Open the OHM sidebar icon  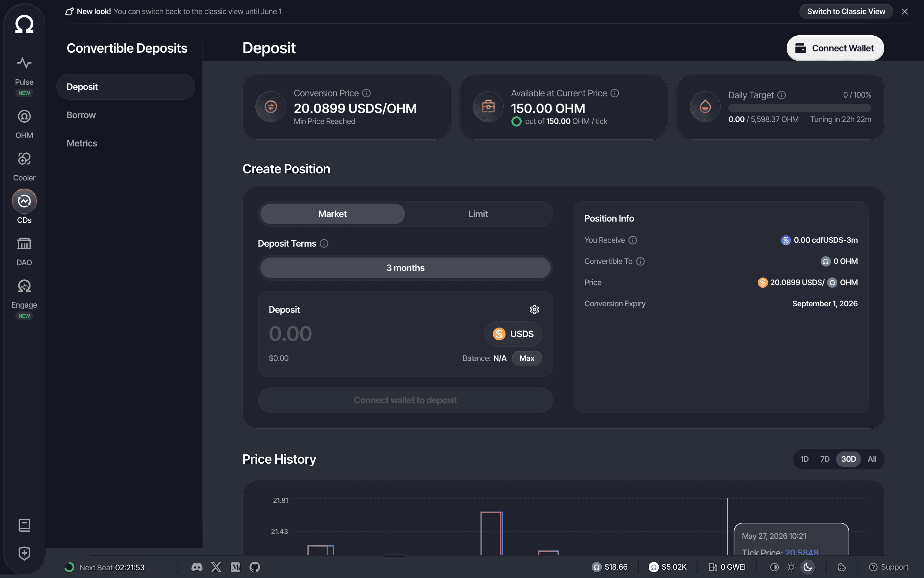pos(24,116)
